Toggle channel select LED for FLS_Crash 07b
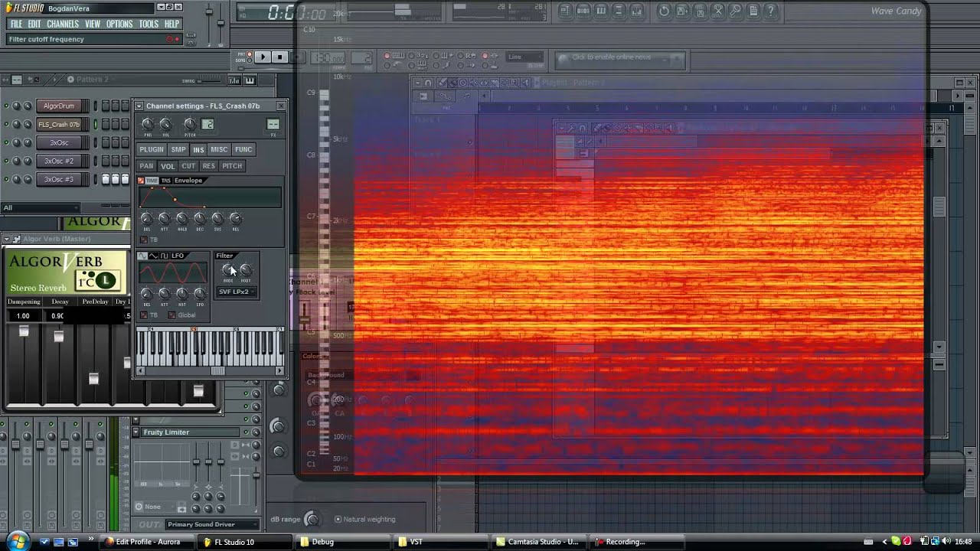This screenshot has width=980, height=551. click(96, 124)
